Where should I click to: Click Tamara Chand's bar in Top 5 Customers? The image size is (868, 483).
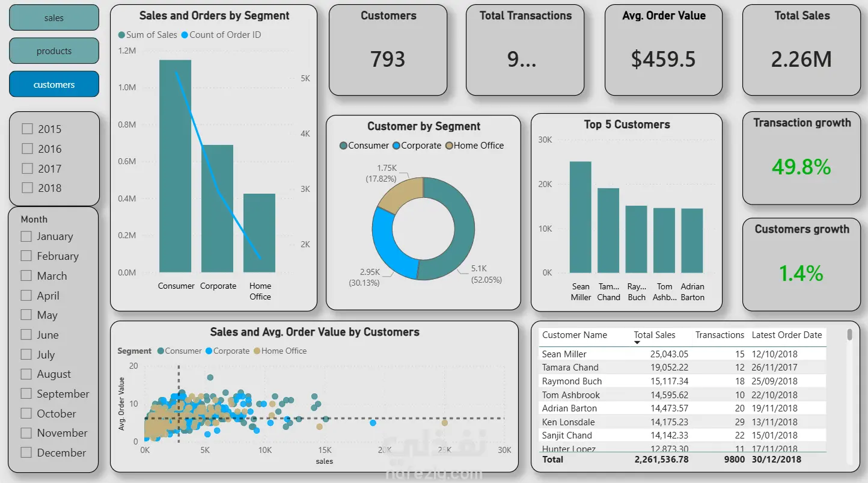tap(608, 230)
